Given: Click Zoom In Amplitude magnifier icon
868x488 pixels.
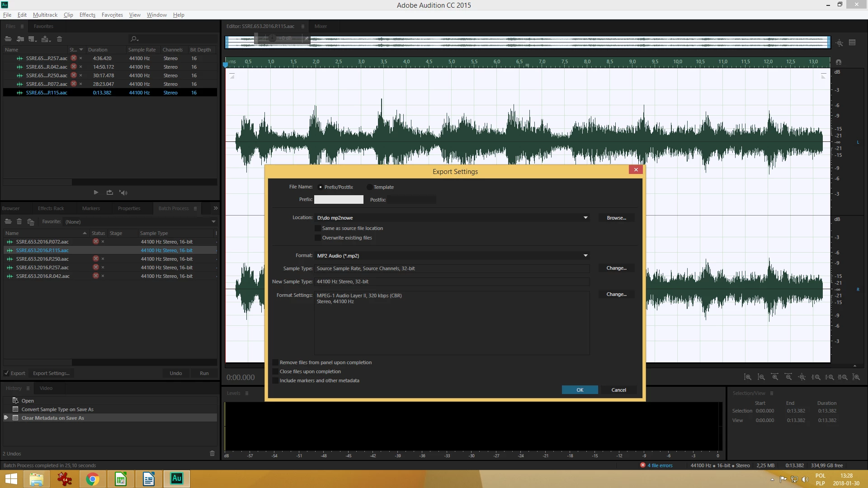Looking at the screenshot, I should pyautogui.click(x=748, y=377).
